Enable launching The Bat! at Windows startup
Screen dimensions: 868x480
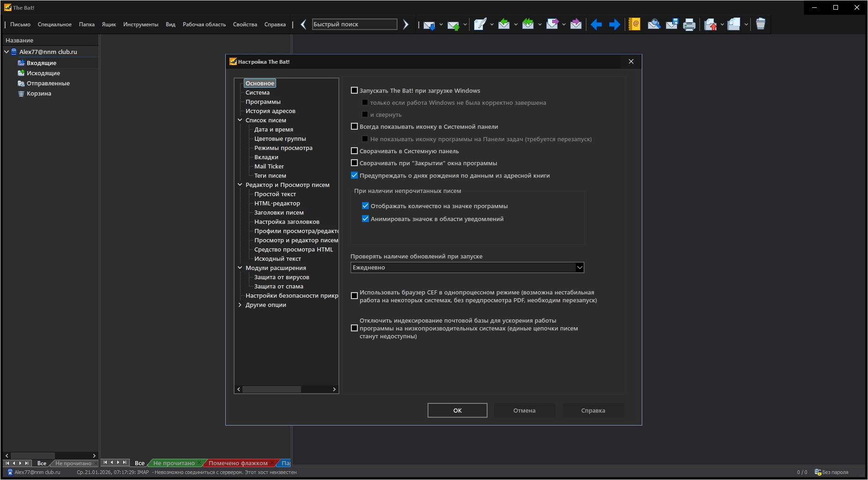pos(355,90)
